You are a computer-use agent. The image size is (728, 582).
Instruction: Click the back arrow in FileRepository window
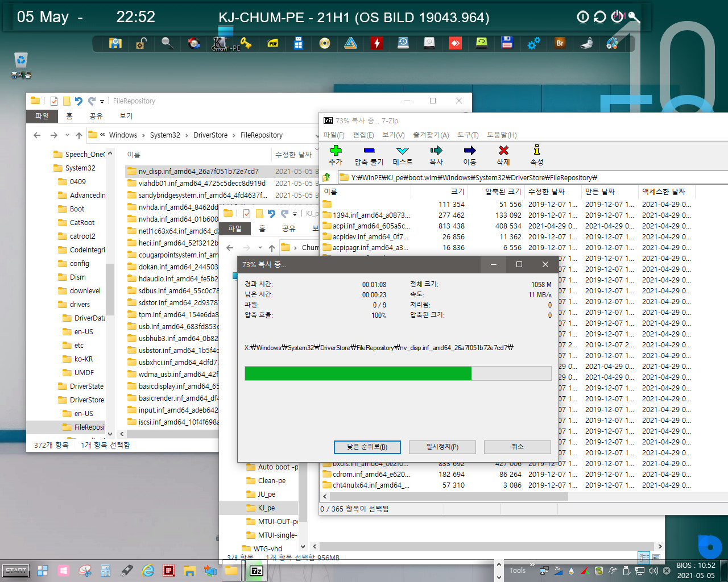(37, 135)
